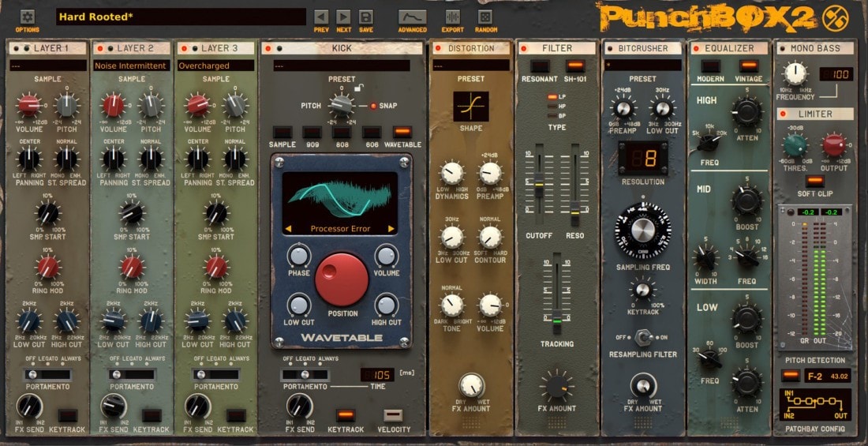Click the Layer 3 Ring Mod knob
This screenshot has width=868, height=446.
216,267
